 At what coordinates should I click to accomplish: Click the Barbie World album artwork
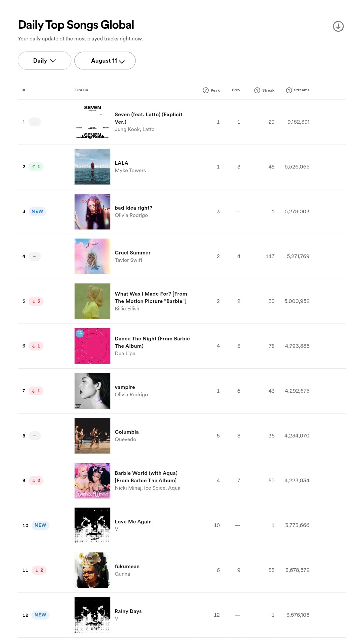pos(92,481)
